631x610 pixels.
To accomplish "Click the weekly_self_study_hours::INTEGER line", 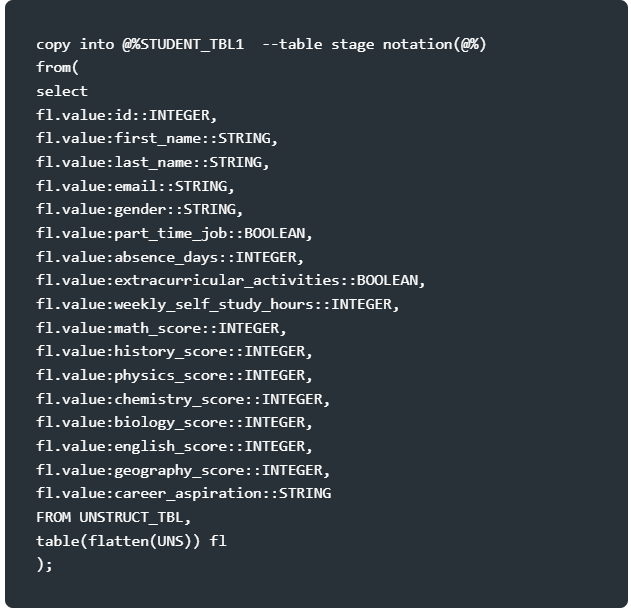I will point(218,304).
